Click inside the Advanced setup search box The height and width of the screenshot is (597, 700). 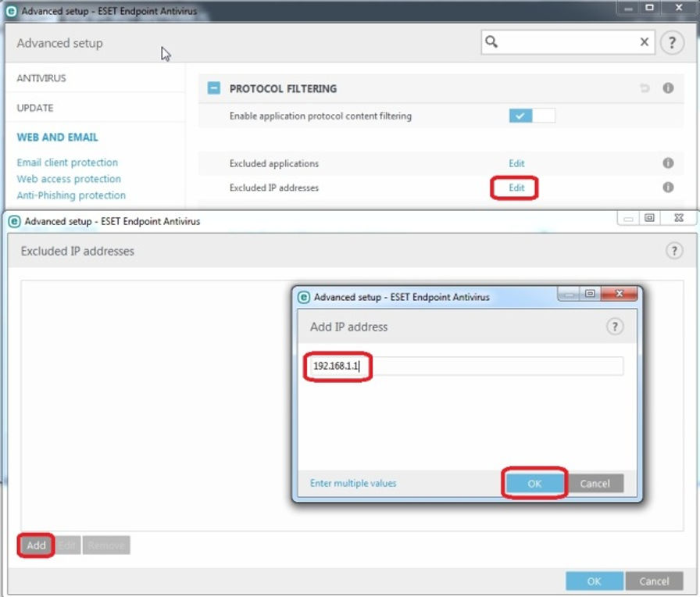568,42
